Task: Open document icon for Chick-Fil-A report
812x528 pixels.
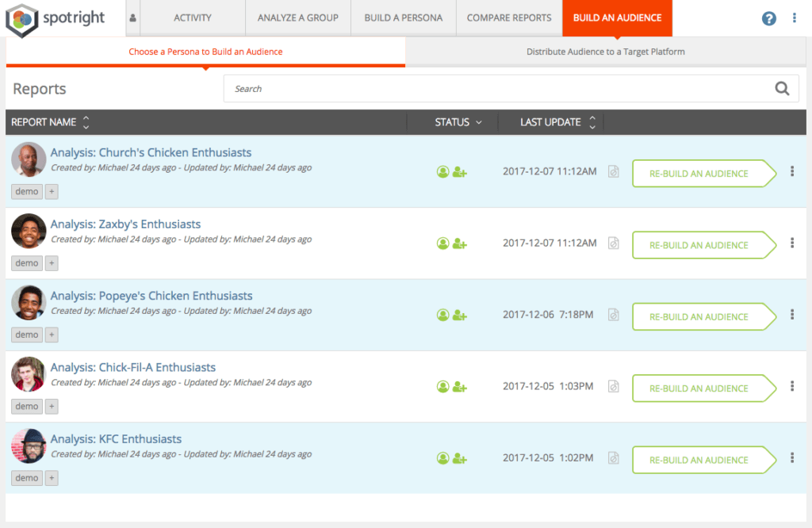Action: click(614, 386)
